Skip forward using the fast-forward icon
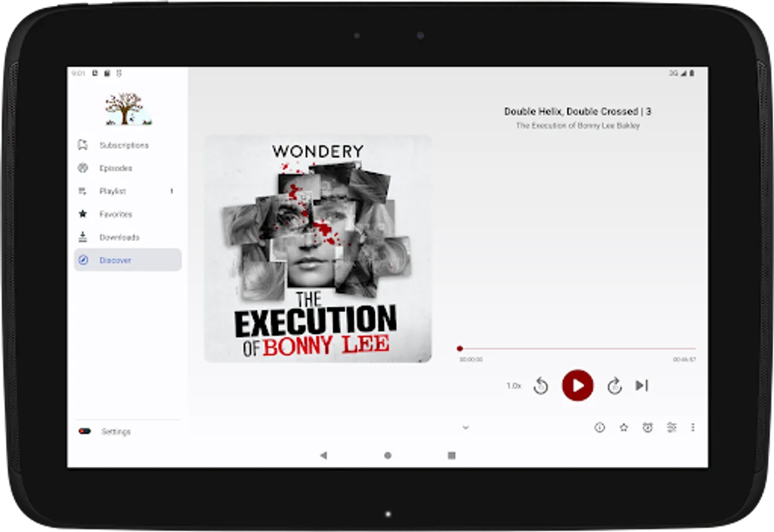 click(x=614, y=386)
